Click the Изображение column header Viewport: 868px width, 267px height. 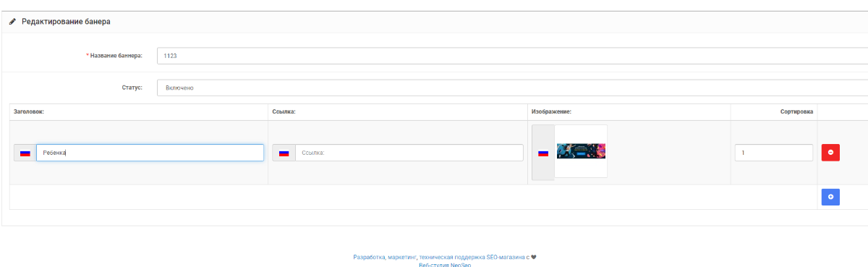[551, 111]
